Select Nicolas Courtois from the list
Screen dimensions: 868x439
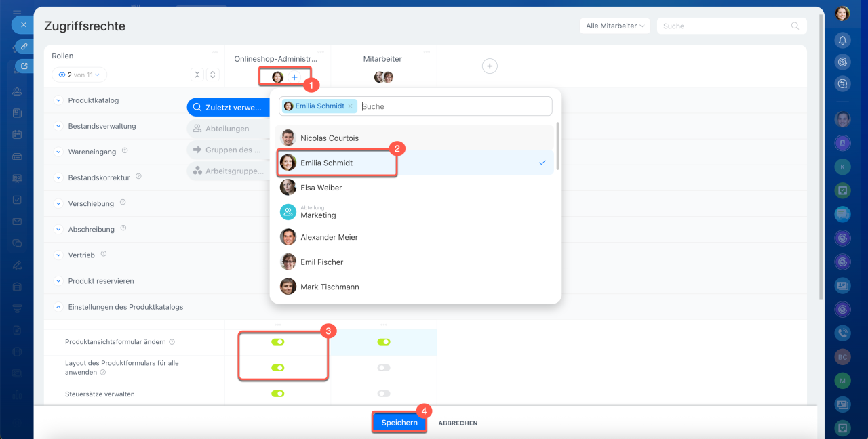(415, 138)
